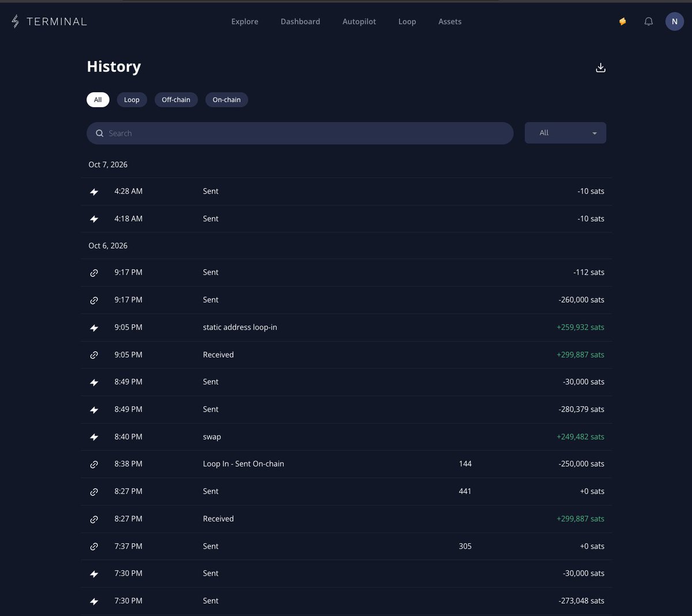Image resolution: width=692 pixels, height=616 pixels.
Task: Click chain icon of -260,000 sats row
Action: 94,301
